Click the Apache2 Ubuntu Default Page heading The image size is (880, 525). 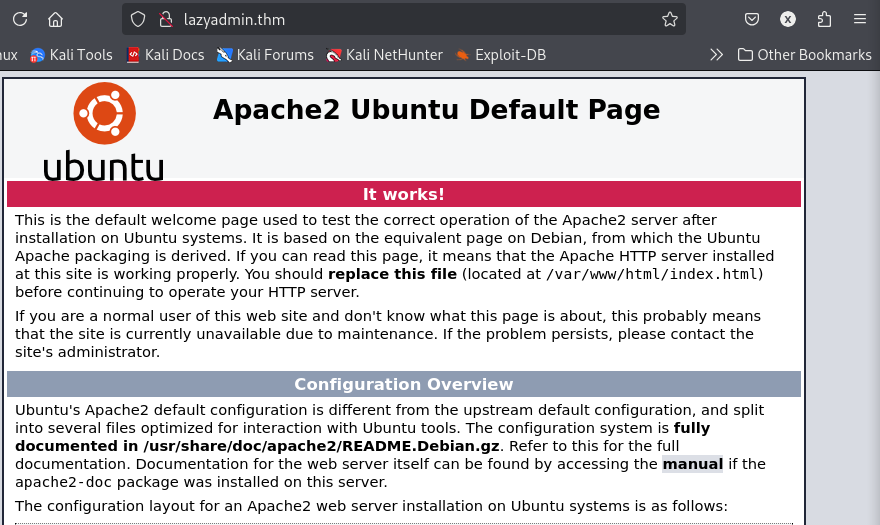[436, 109]
